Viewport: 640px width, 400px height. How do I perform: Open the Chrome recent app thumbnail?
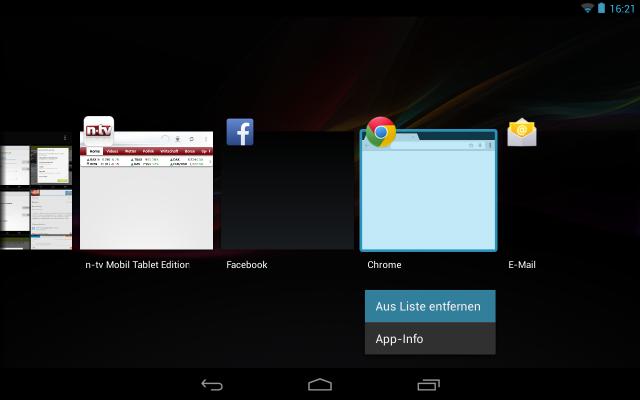click(x=429, y=190)
